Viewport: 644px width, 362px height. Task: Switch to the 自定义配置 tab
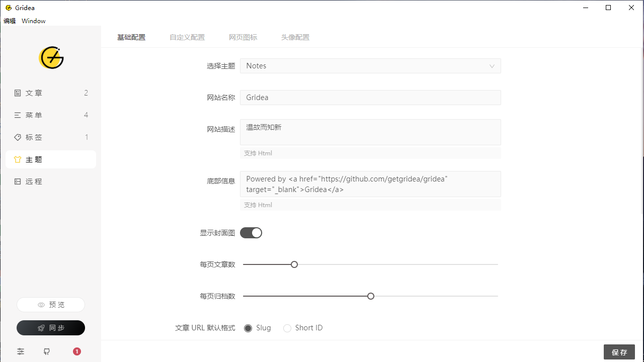[x=187, y=37]
